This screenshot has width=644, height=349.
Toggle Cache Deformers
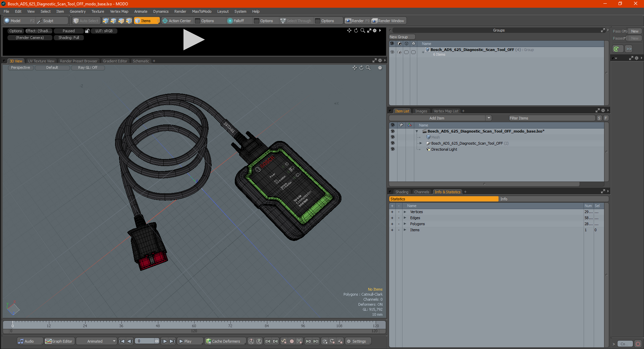click(225, 341)
